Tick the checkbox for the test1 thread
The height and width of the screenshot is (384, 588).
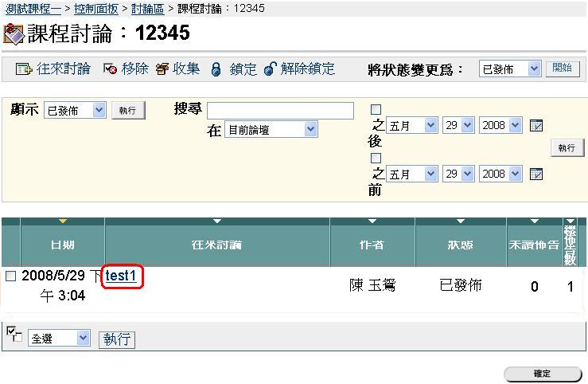coord(11,276)
